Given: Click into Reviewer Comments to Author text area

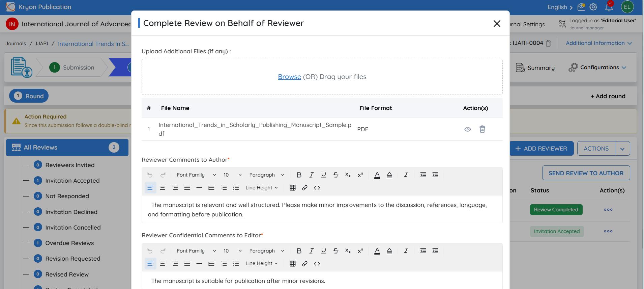Looking at the screenshot, I should pos(322,209).
